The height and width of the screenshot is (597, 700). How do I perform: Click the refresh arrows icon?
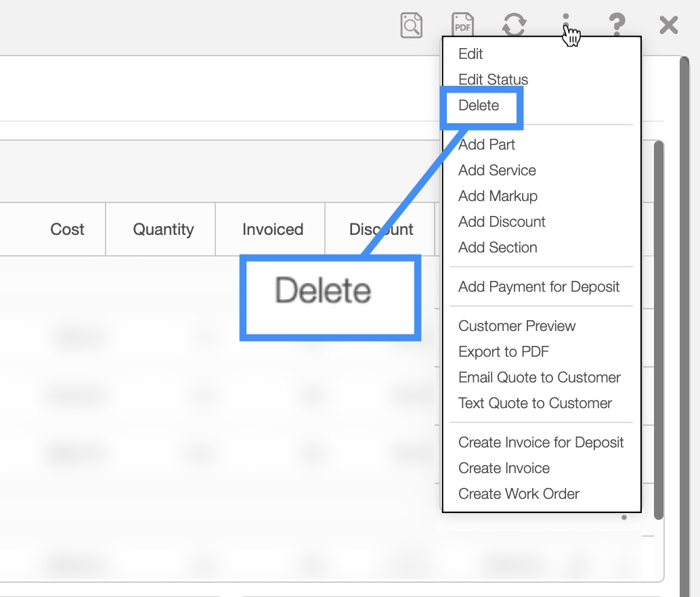click(x=515, y=26)
